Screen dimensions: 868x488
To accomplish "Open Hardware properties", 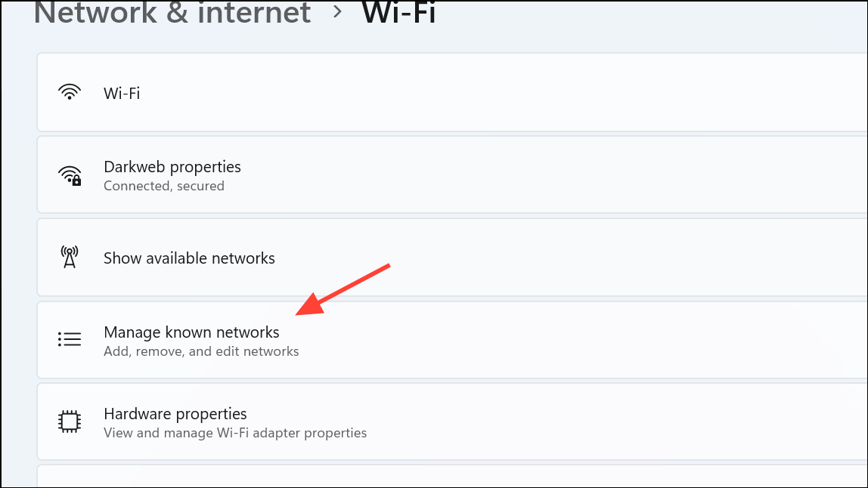I will (x=452, y=422).
